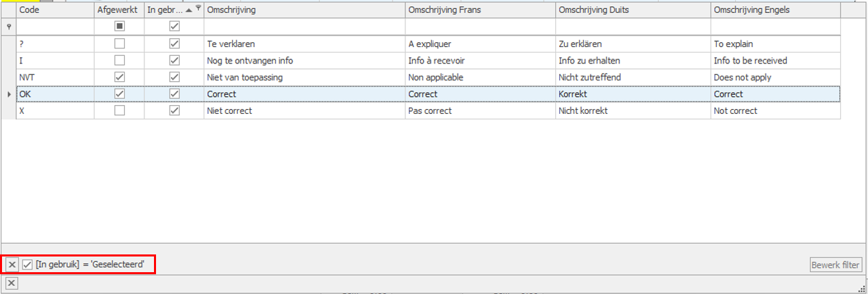The height and width of the screenshot is (294, 868).
Task: Sort by the Code column header
Action: 55,10
